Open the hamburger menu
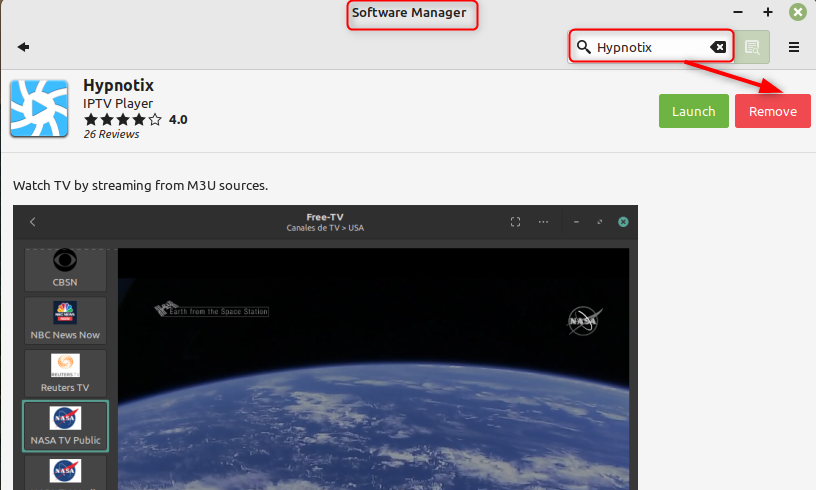 pos(794,47)
